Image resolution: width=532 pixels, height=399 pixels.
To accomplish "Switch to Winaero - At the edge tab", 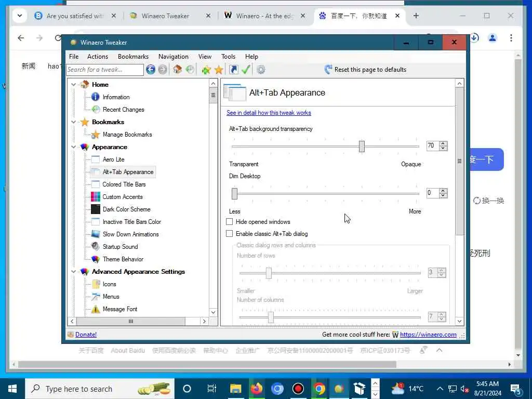I will (x=265, y=16).
